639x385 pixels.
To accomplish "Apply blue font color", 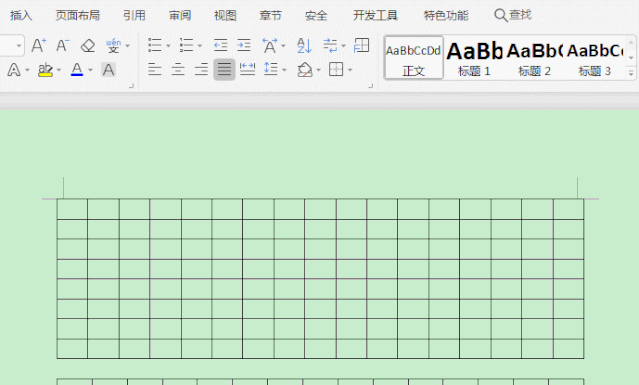I will pos(77,70).
